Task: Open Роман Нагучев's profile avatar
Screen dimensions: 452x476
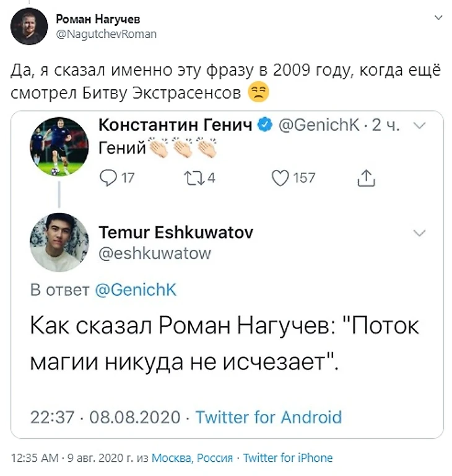Action: [29, 27]
